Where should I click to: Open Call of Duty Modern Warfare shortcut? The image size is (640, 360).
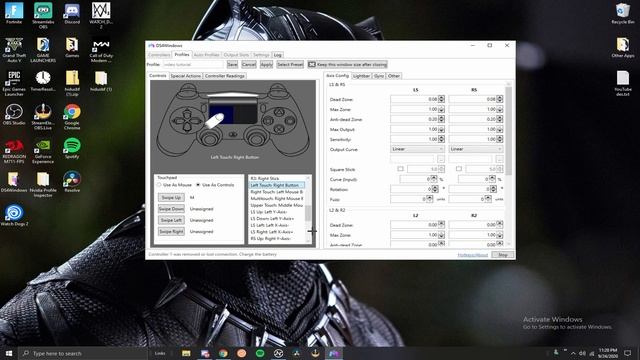pyautogui.click(x=101, y=49)
